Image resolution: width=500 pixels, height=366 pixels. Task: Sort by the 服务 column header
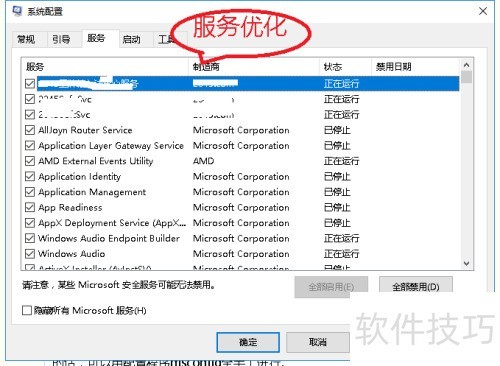coord(105,67)
